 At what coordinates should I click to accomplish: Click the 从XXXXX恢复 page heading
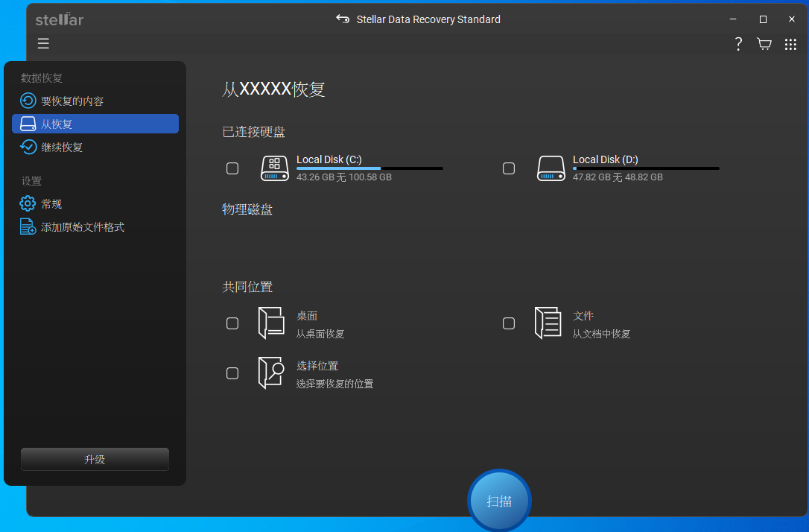[x=274, y=89]
